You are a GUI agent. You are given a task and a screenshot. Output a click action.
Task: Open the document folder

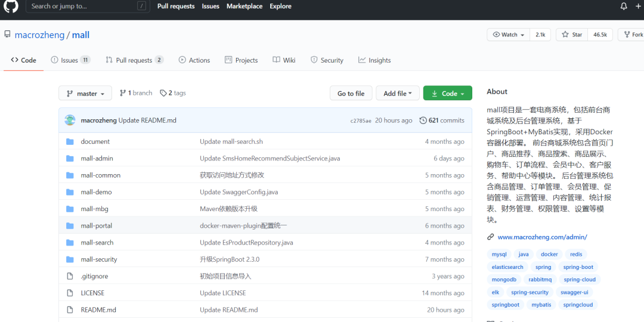pos(95,142)
